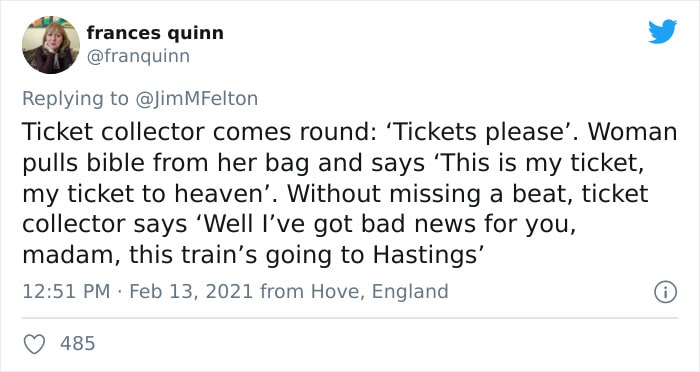Click the Twitter bird logo
The height and width of the screenshot is (372, 700).
662,32
